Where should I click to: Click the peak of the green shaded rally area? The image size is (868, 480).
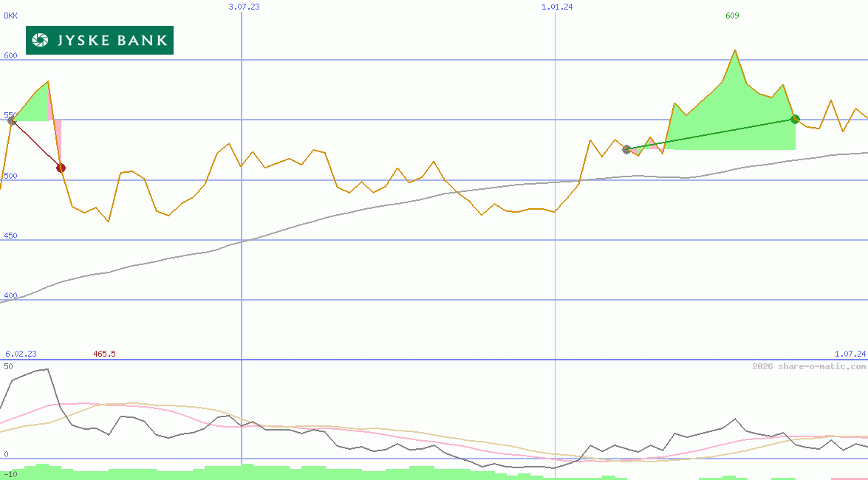point(734,52)
